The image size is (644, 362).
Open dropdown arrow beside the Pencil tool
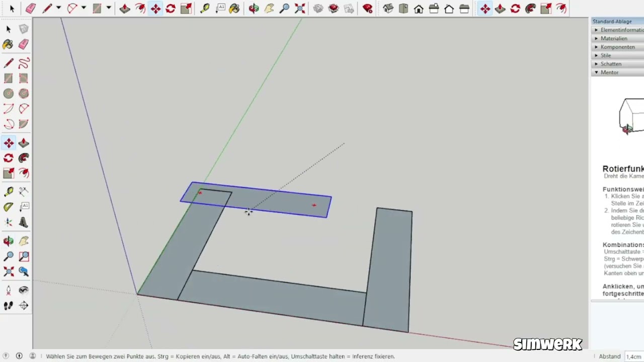coord(58,9)
